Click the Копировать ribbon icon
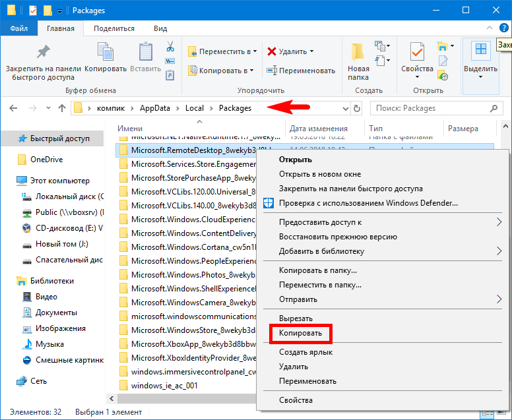This screenshot has width=512, height=420. tap(106, 51)
